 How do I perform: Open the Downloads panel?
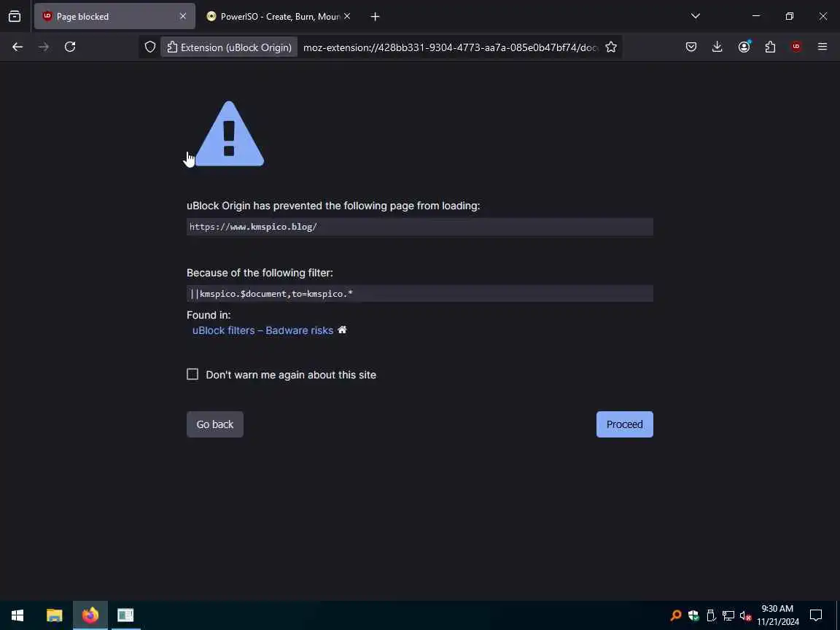point(717,47)
